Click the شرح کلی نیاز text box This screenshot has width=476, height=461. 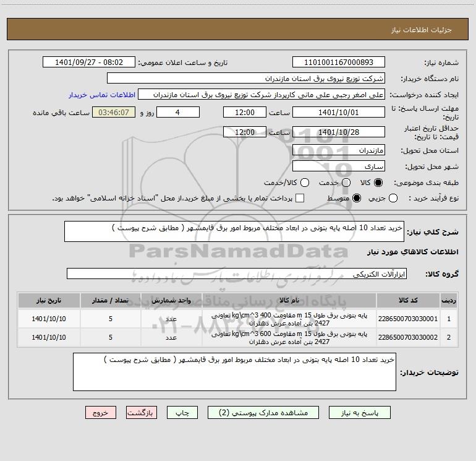click(234, 231)
